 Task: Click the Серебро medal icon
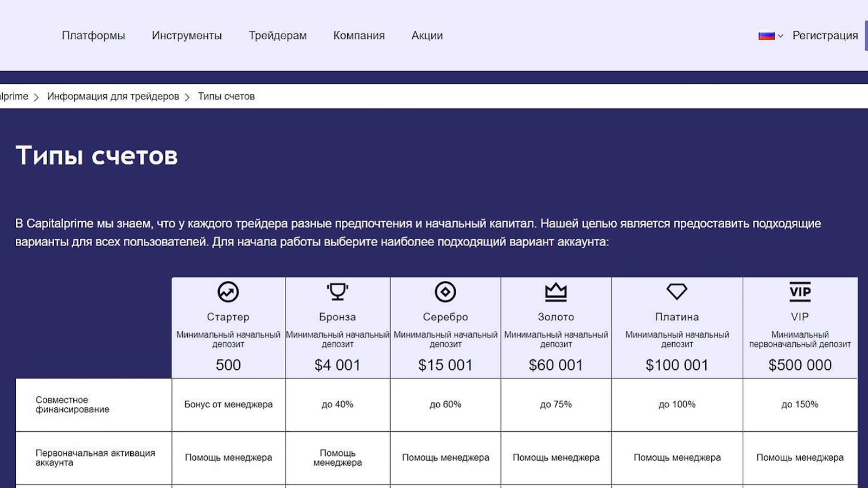click(x=445, y=292)
